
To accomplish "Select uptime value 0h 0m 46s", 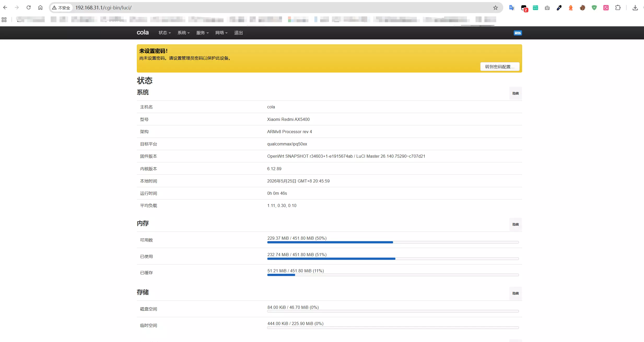I will point(277,193).
